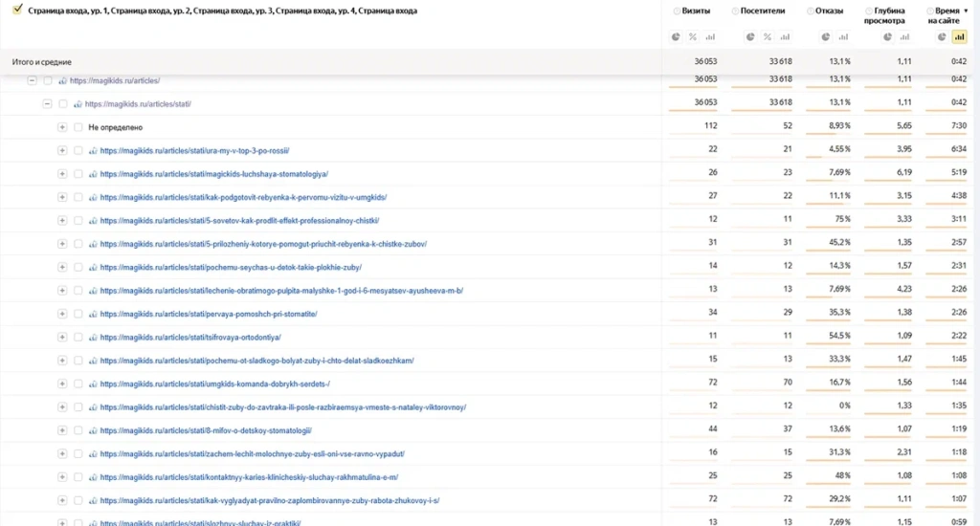The height and width of the screenshot is (526, 980).
Task: Tick checkbox for magikids.ru/articles/stati/ row
Action: [63, 104]
